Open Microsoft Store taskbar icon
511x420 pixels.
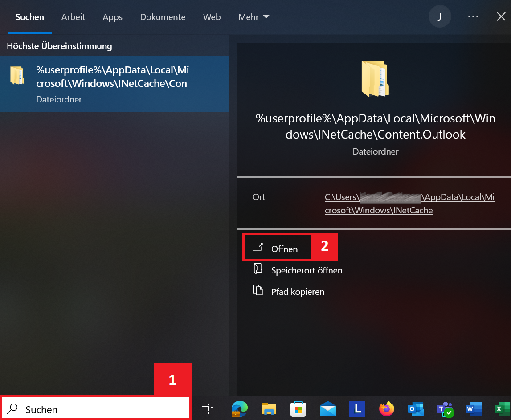point(298,408)
